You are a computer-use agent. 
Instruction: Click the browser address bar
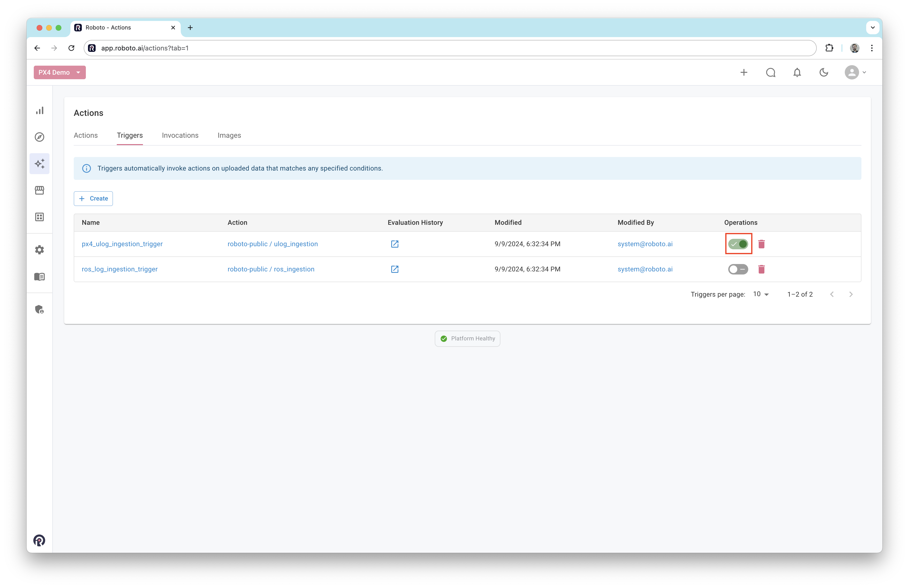(450, 48)
